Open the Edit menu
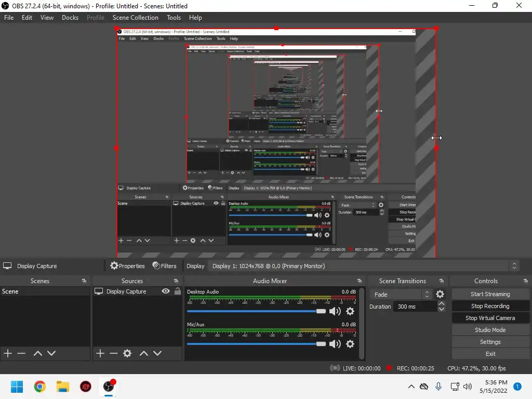Image resolution: width=532 pixels, height=399 pixels. click(x=27, y=18)
